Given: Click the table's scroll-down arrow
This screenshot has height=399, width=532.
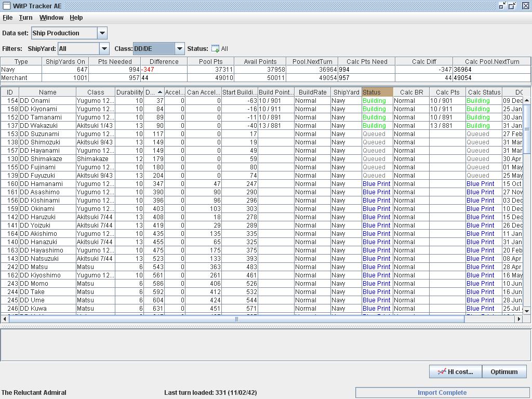Looking at the screenshot, I should tap(527, 311).
